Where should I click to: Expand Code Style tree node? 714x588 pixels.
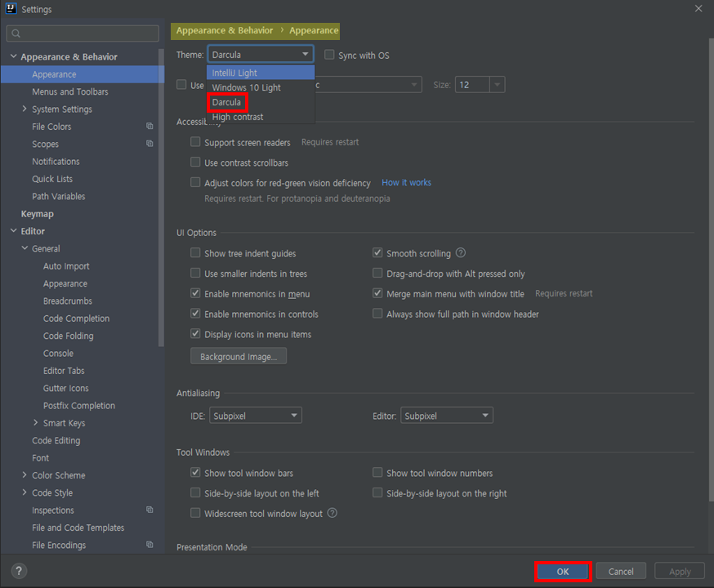point(25,492)
